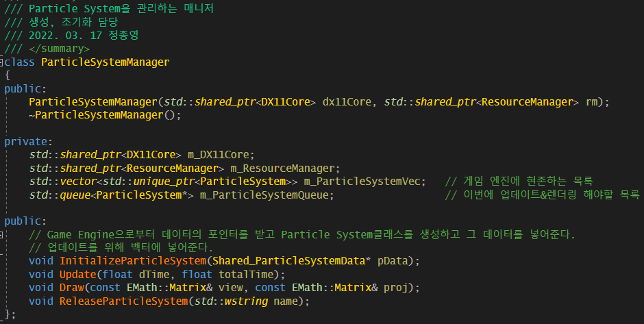Click the comment '생성, 초기화 담당'
Viewport: 644px width, 324px height.
73,21
